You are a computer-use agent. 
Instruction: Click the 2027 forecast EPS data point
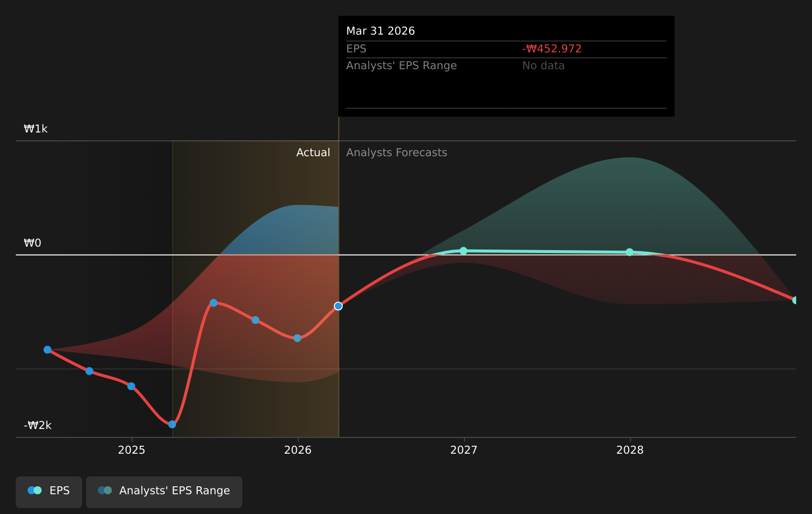(463, 251)
